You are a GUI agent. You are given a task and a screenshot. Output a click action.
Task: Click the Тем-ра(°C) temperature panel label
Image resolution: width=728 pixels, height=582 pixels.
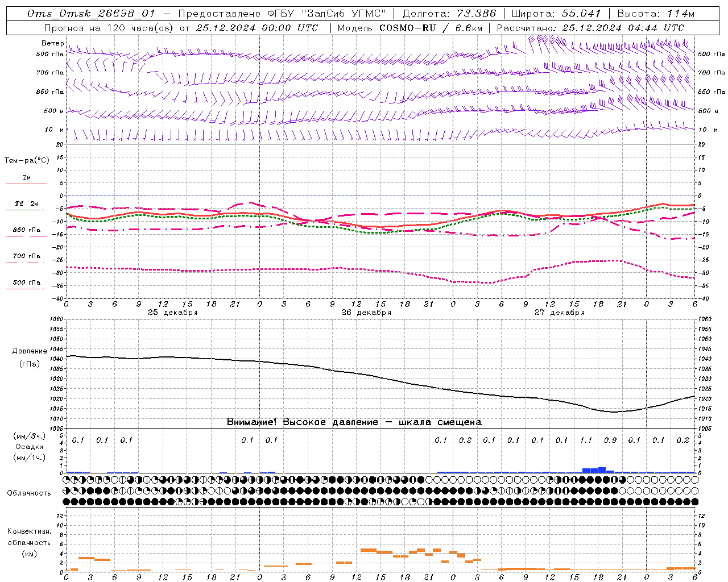coord(27,161)
